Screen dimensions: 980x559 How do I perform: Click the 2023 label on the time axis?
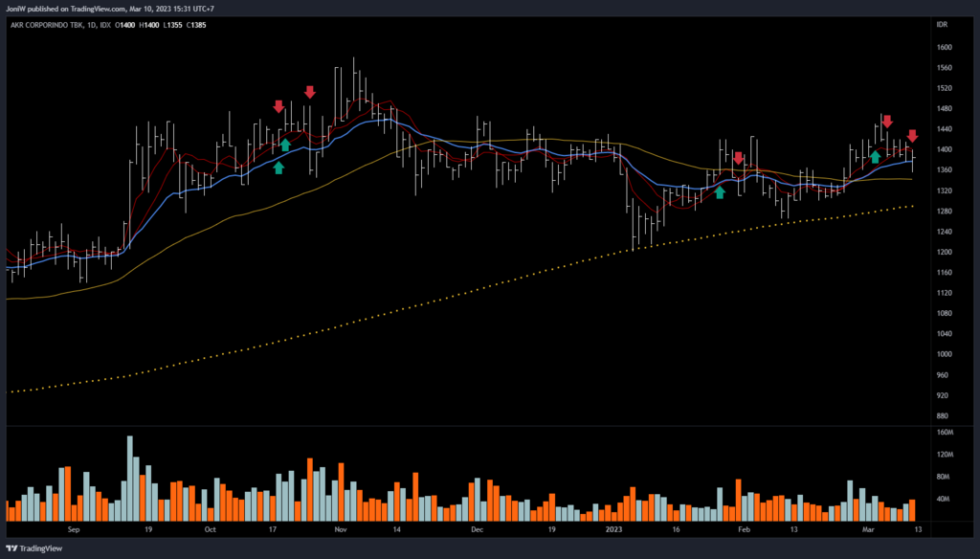click(613, 528)
